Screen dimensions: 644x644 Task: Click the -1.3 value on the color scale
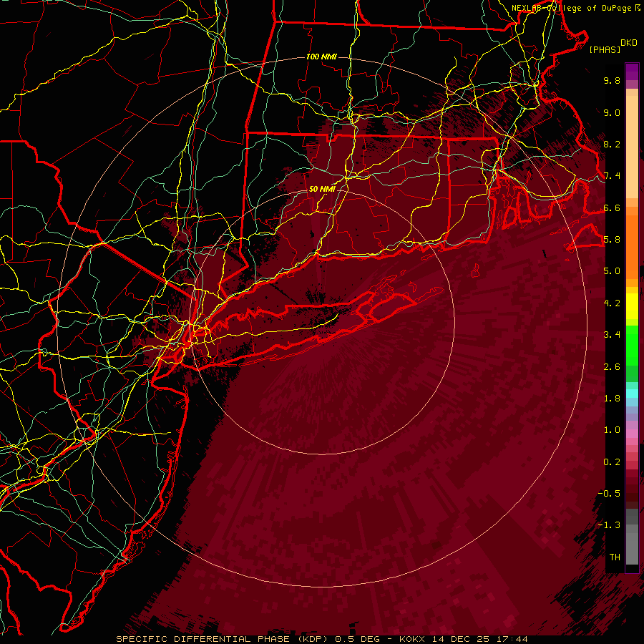[609, 525]
